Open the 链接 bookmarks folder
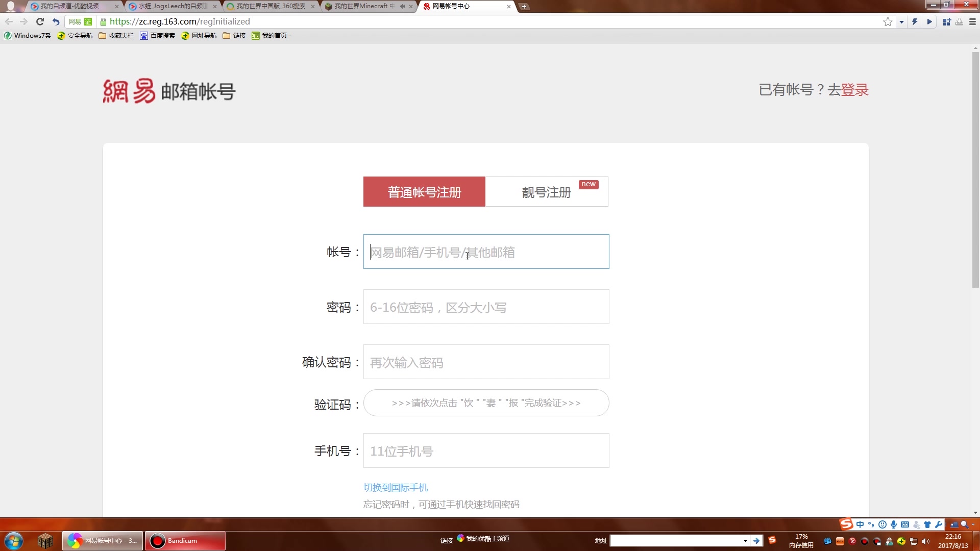Viewport: 980px width, 551px height. click(234, 35)
